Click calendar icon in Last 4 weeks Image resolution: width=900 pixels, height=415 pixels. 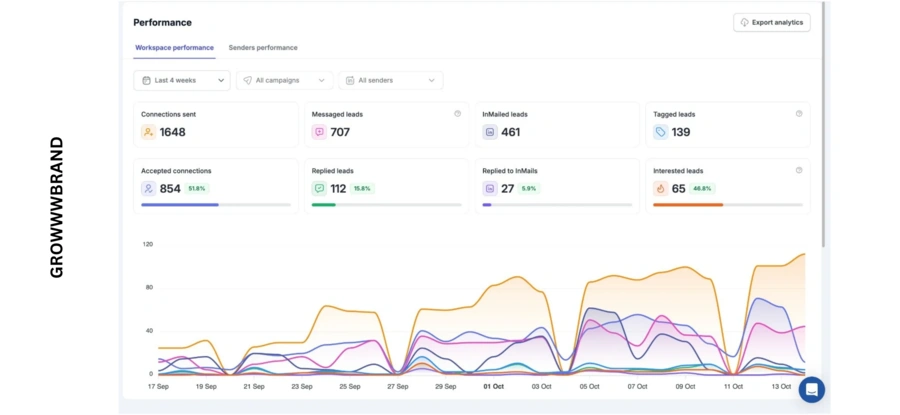146,80
